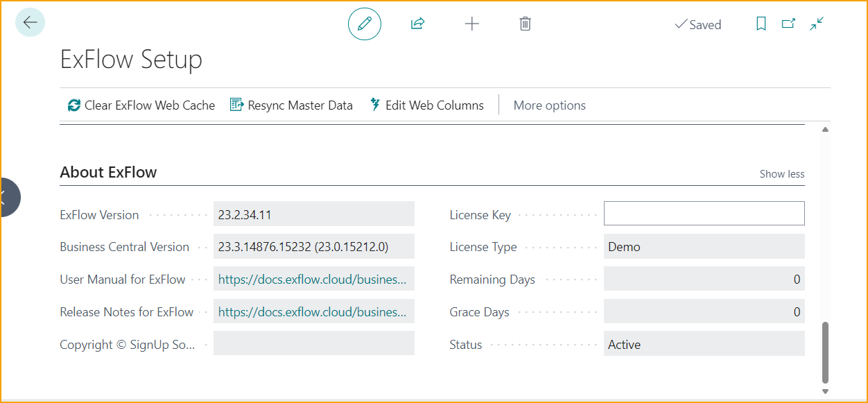
Task: Run Clear ExFlow Web Cache
Action: point(140,105)
